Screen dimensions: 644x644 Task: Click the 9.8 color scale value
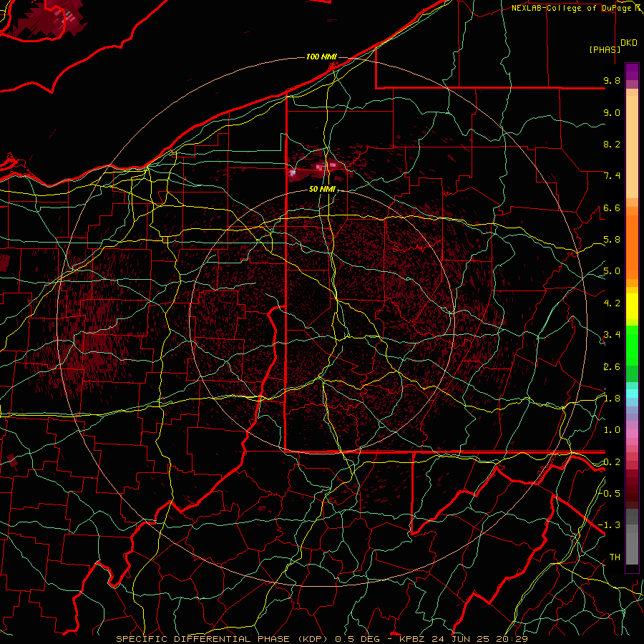click(612, 80)
